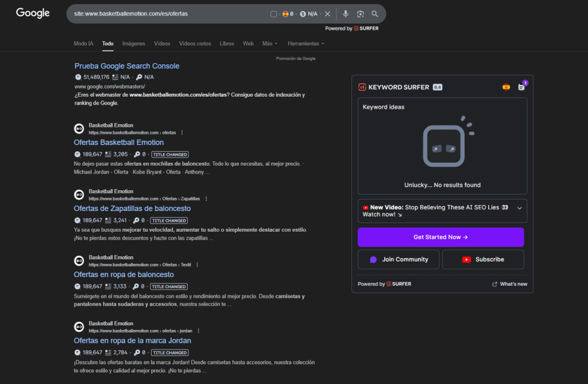The height and width of the screenshot is (384, 588).
Task: Expand the New Video announcement chevron
Action: point(519,208)
